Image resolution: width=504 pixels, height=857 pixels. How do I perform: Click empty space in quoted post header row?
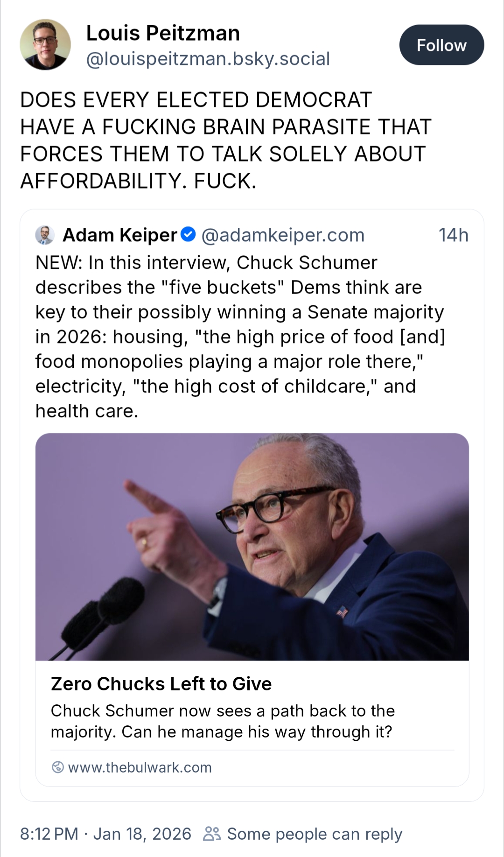click(401, 235)
